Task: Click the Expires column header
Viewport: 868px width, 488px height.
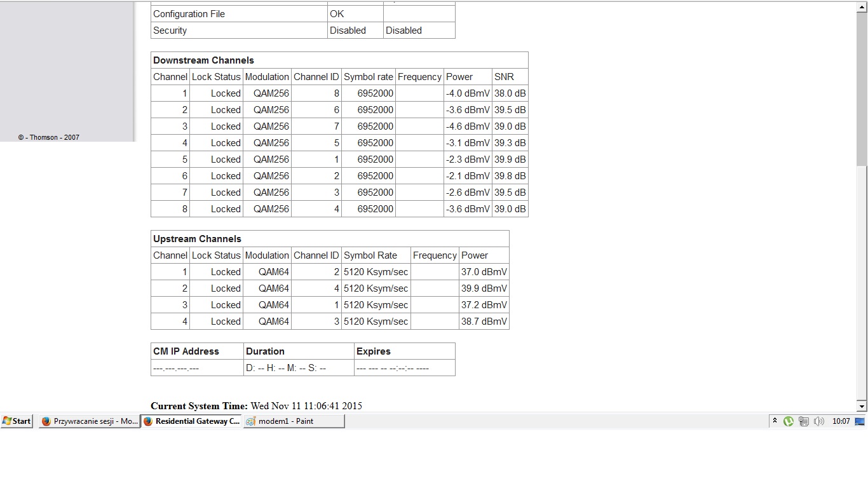Action: (374, 351)
